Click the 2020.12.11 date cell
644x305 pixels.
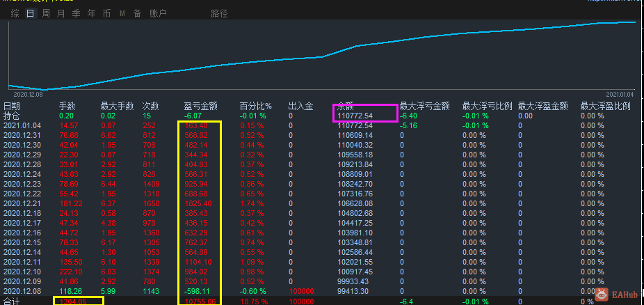pos(21,262)
